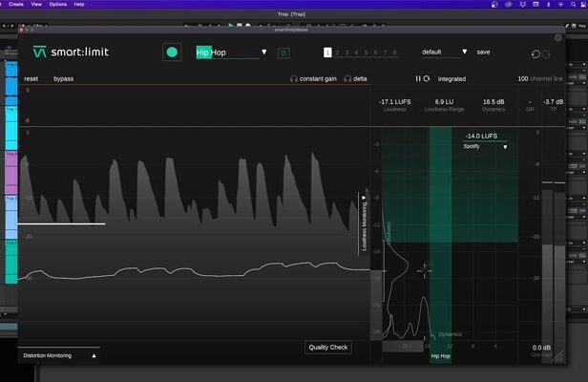Toggle plugin bypass
The width and height of the screenshot is (588, 382).
click(x=63, y=79)
